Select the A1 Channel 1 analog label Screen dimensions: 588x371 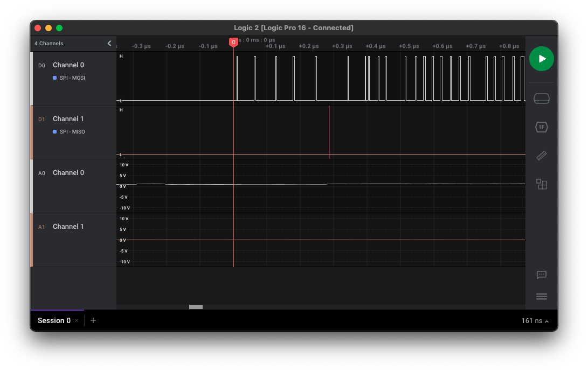(x=68, y=227)
